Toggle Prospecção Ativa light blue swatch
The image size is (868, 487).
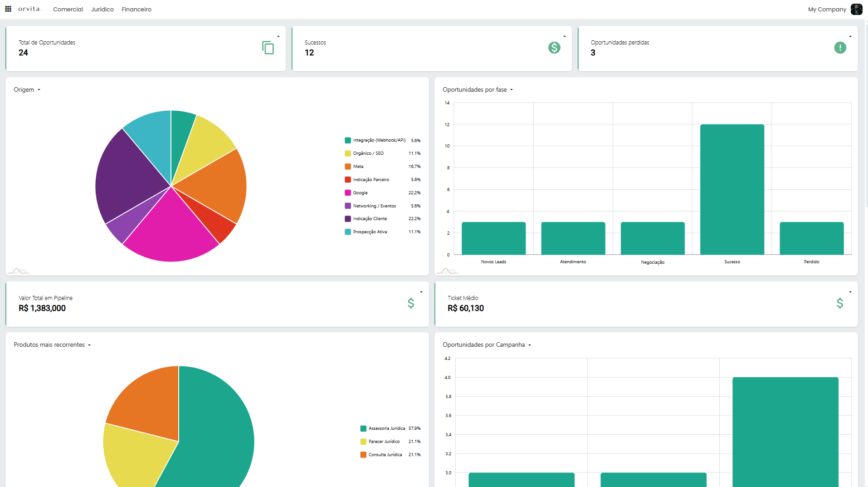[x=348, y=232]
